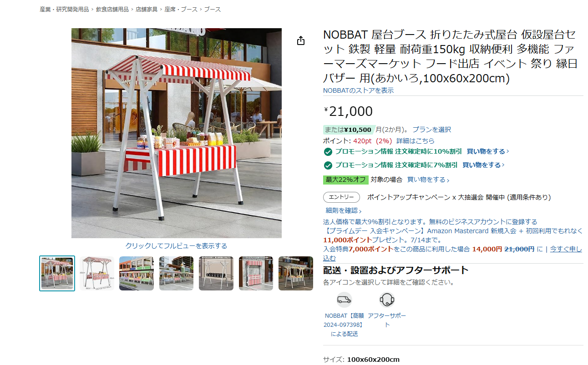Show the NOBBAT store via NOBBATのストアを表示

click(358, 90)
